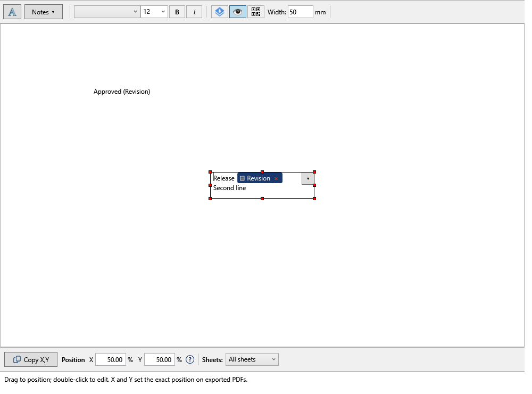
Task: Click the Copy X,Y button
Action: coord(31,360)
